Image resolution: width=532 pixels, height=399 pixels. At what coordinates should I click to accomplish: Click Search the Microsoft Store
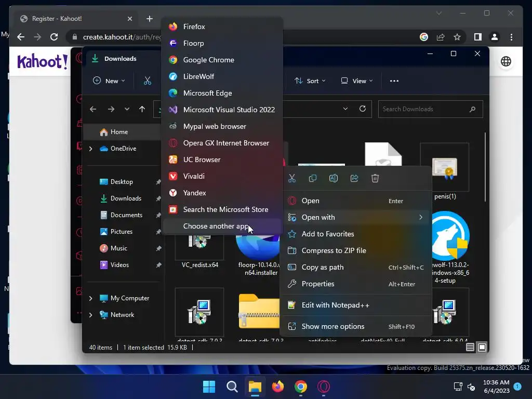coord(222,209)
